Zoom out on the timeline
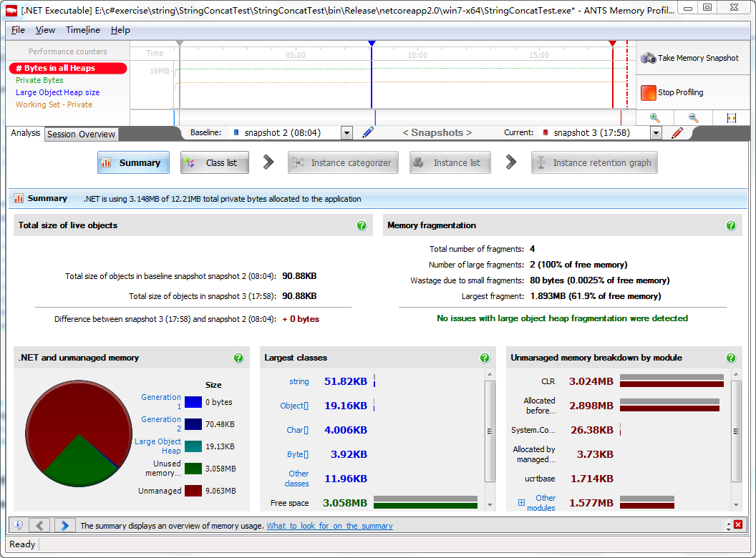 point(693,117)
